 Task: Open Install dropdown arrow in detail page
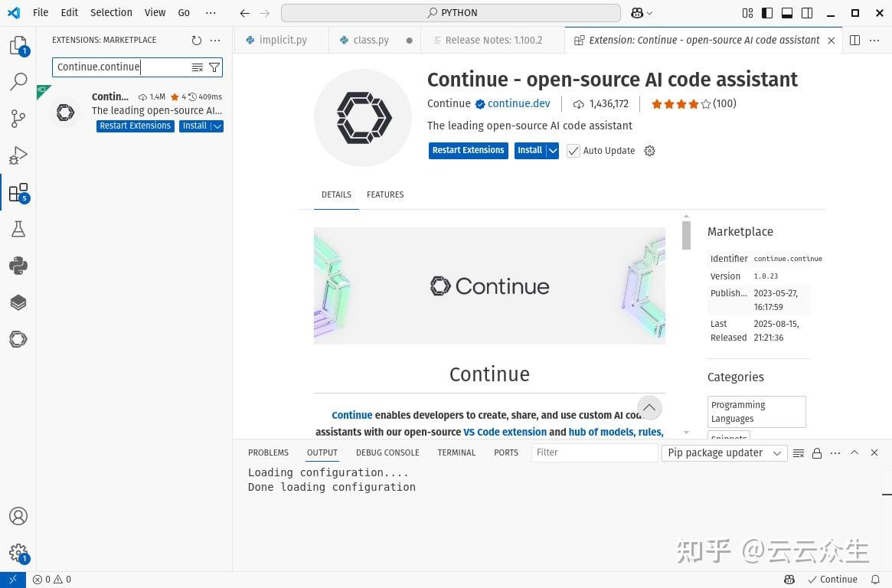coord(552,151)
